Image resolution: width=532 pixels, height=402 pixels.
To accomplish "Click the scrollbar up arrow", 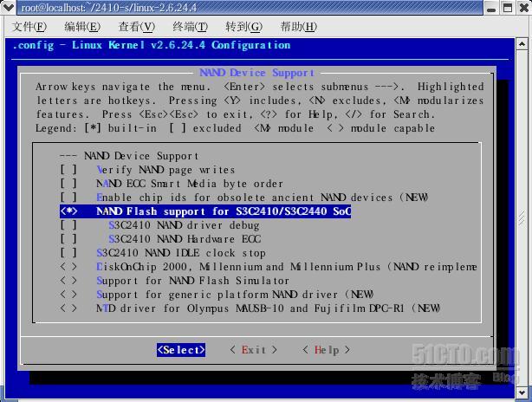I will (522, 44).
